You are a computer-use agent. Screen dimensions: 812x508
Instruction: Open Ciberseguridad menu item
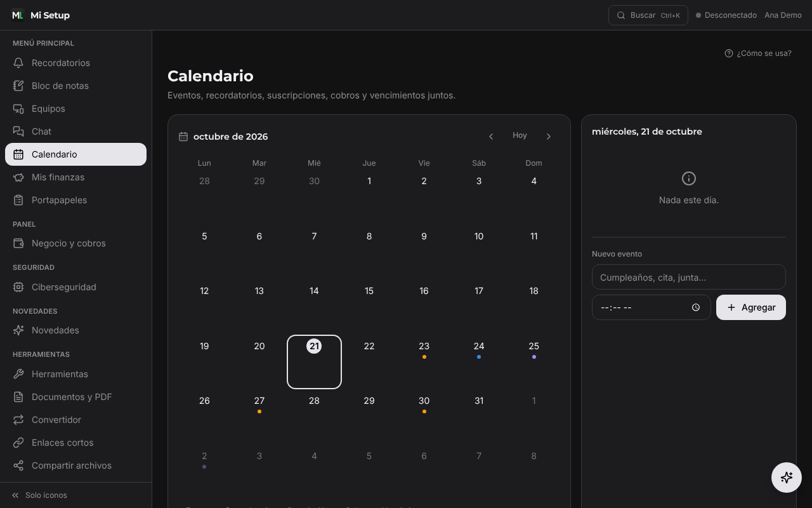tap(75, 287)
